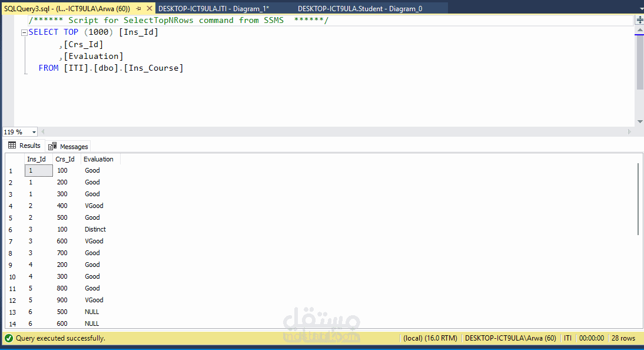Close the SQLQuery3.sql tab
This screenshot has height=350, width=644.
click(150, 9)
